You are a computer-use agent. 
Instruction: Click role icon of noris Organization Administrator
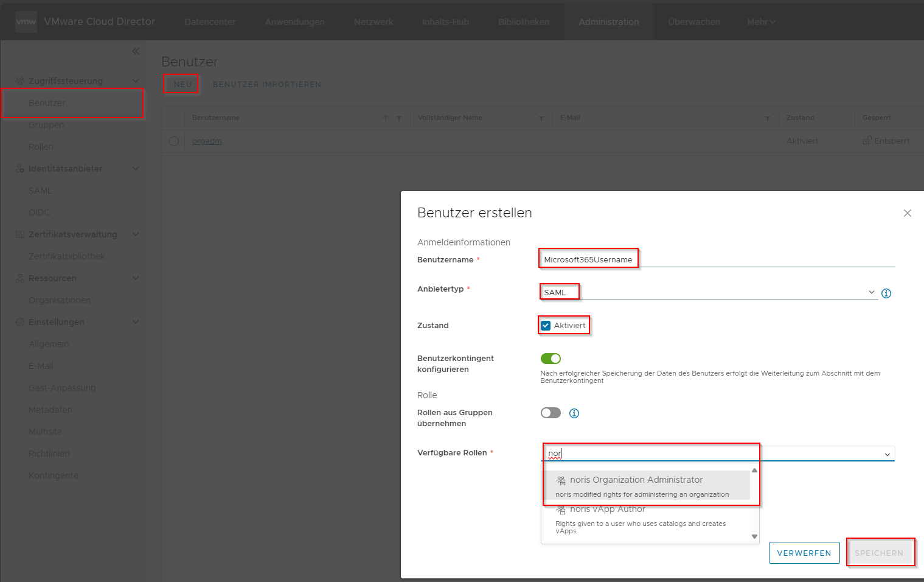561,480
